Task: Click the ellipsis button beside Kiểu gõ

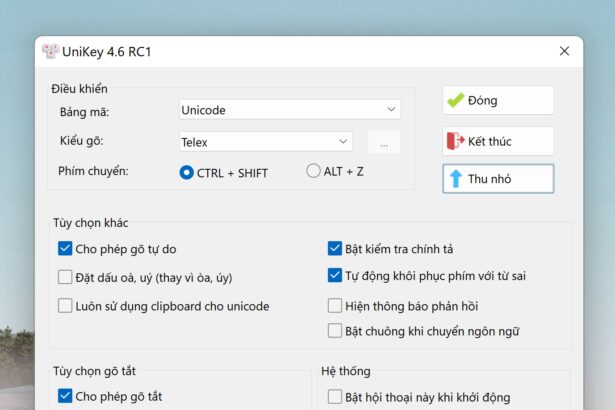Action: tap(384, 142)
